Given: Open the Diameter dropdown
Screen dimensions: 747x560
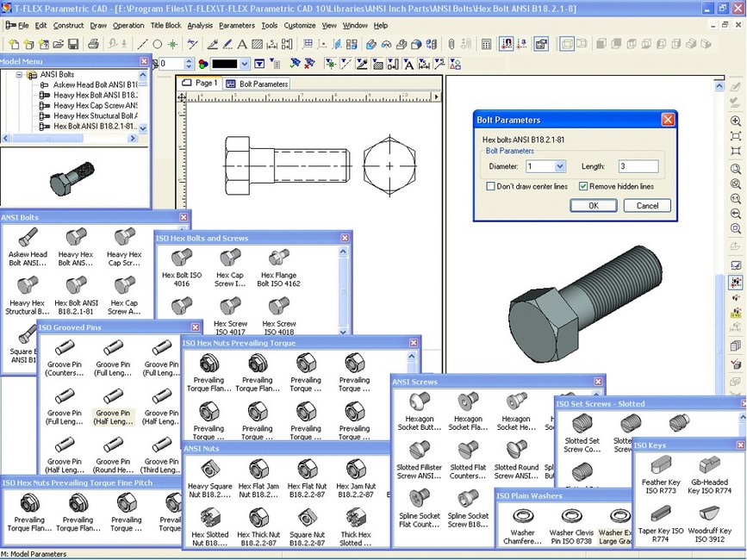Looking at the screenshot, I should (560, 166).
